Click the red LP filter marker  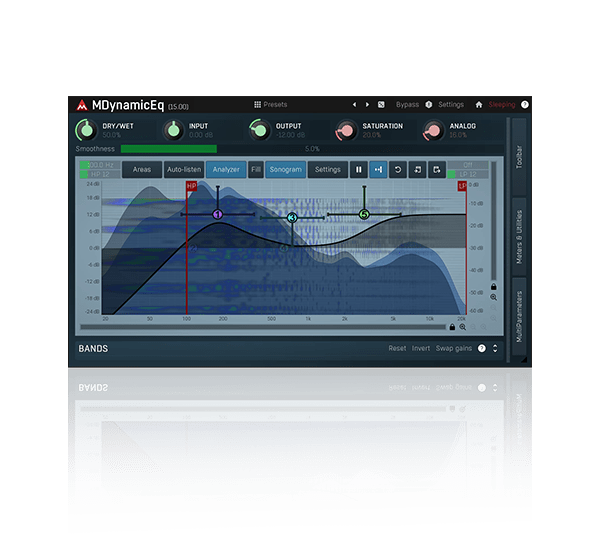tap(462, 186)
